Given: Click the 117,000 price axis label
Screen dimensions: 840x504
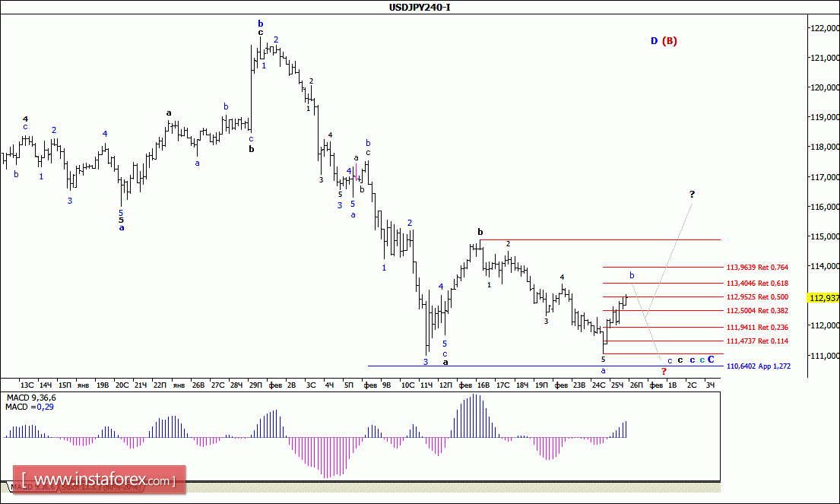Looking at the screenshot, I should [825, 177].
